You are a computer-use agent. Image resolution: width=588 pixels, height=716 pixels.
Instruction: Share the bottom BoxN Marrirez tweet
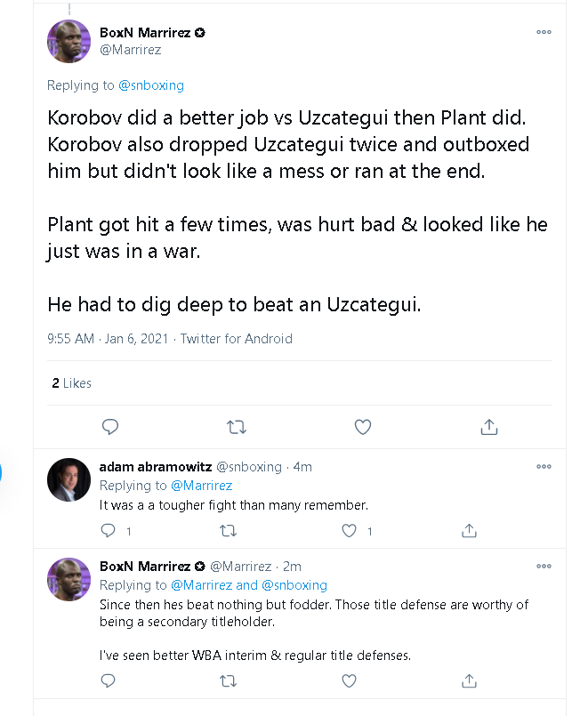(469, 680)
